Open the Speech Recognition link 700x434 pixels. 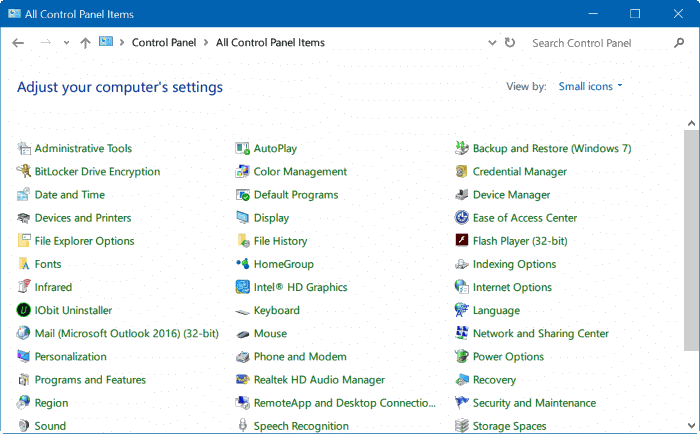click(x=301, y=426)
